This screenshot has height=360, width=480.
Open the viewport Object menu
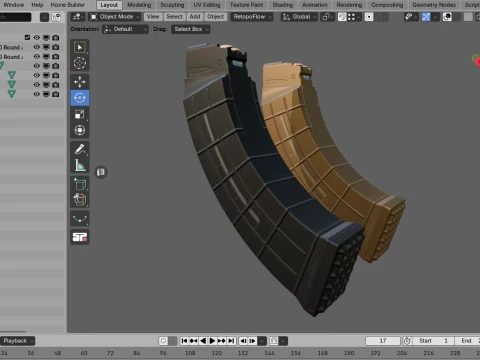215,17
